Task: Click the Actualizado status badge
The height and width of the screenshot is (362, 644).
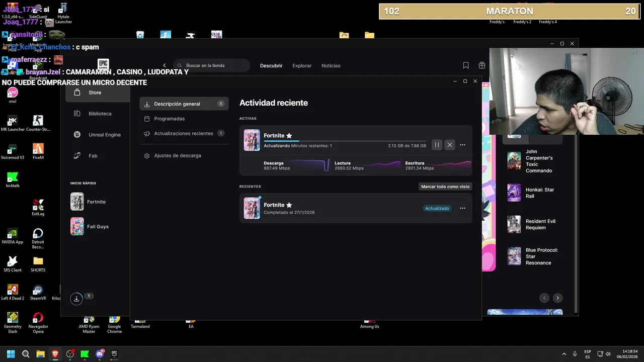Action: point(437,208)
